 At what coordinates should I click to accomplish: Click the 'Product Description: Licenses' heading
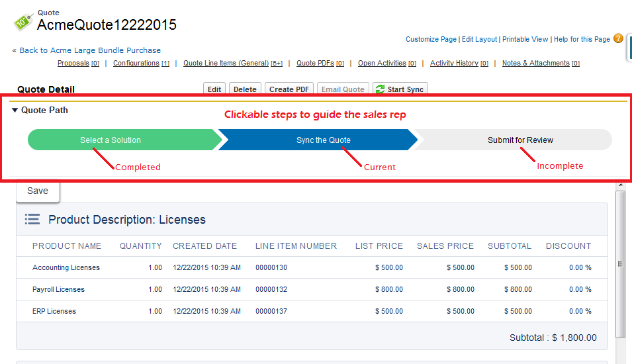pos(127,220)
